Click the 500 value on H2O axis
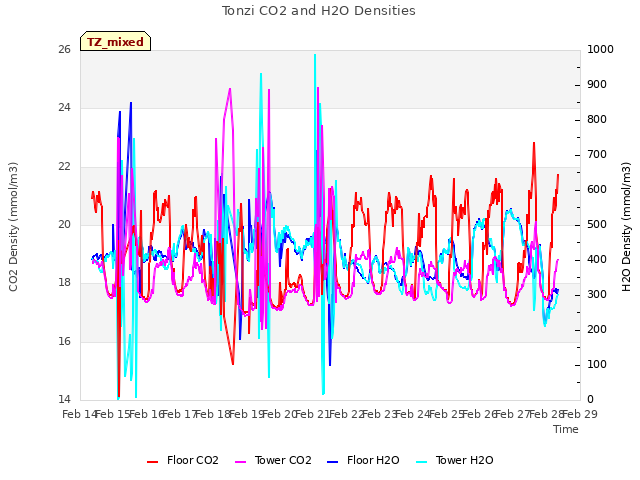This screenshot has height=480, width=640. pos(597,224)
